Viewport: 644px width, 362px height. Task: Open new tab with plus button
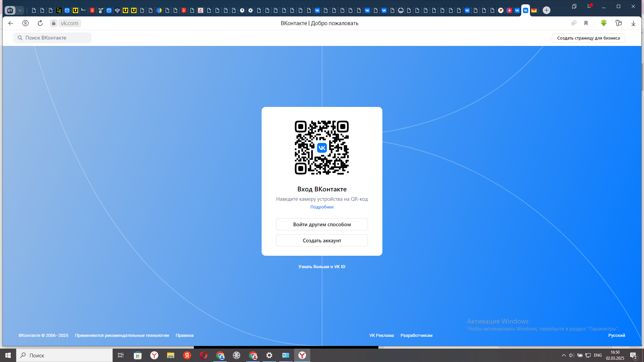point(546,10)
